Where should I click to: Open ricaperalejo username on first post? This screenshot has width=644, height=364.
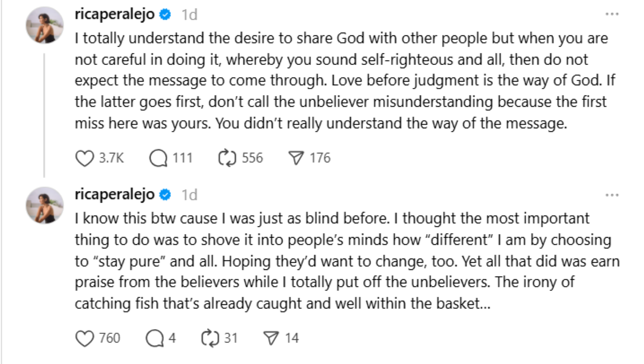pos(115,15)
